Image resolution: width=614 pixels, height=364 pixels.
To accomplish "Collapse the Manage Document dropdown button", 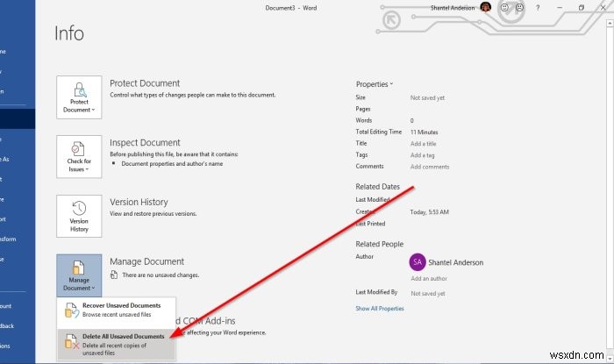I will pos(79,275).
